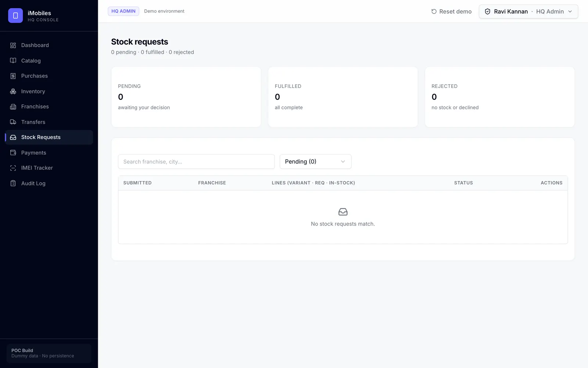Click the Dashboard grid icon

(13, 45)
